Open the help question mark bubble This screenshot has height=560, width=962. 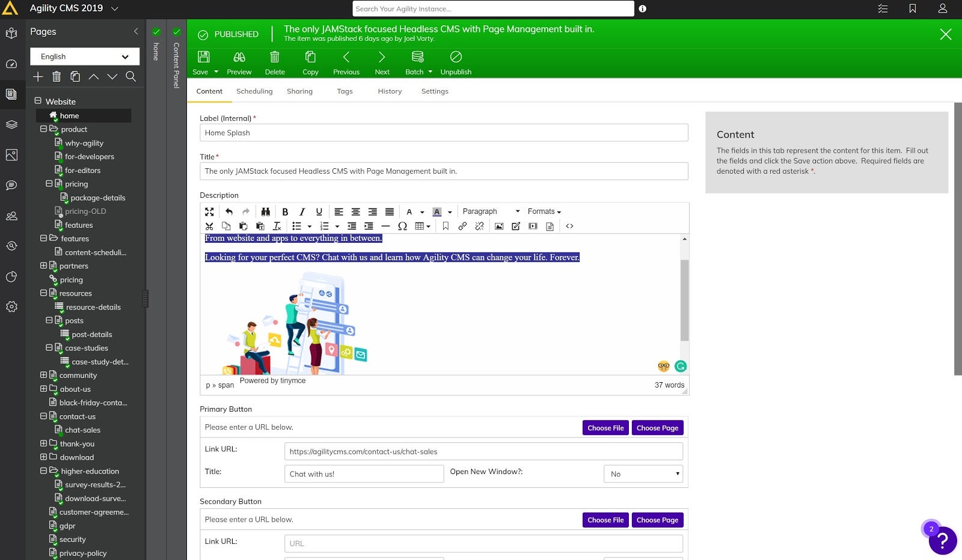pyautogui.click(x=943, y=540)
